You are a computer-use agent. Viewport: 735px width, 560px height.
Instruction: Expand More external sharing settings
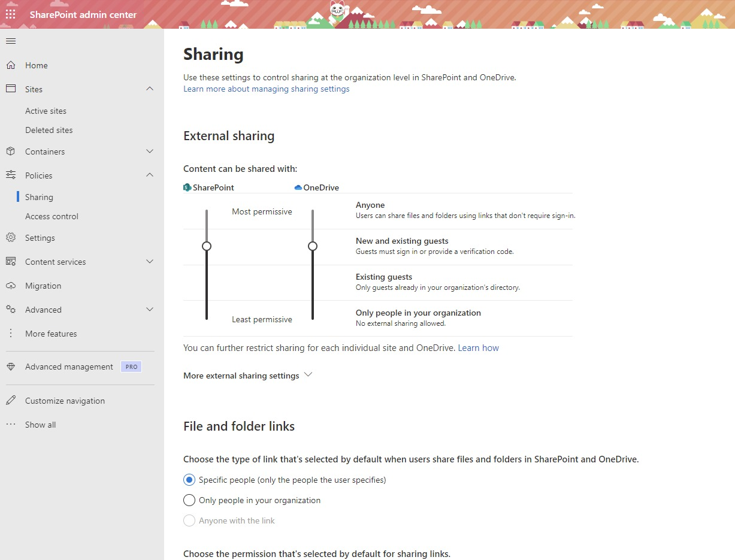click(248, 376)
